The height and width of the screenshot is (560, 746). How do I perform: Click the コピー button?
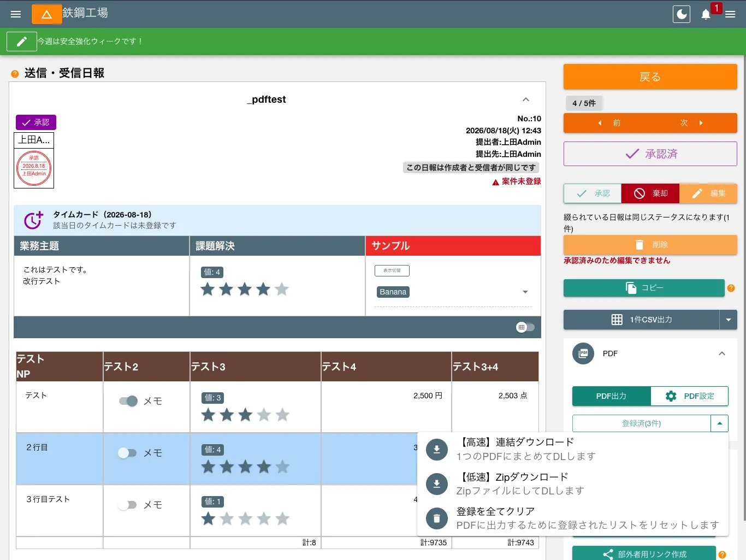pyautogui.click(x=644, y=288)
